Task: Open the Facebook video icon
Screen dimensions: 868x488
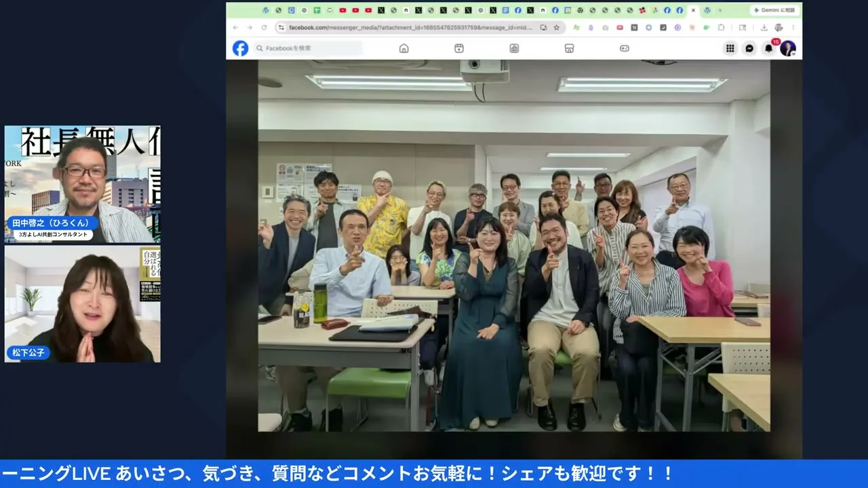Action: pyautogui.click(x=459, y=48)
